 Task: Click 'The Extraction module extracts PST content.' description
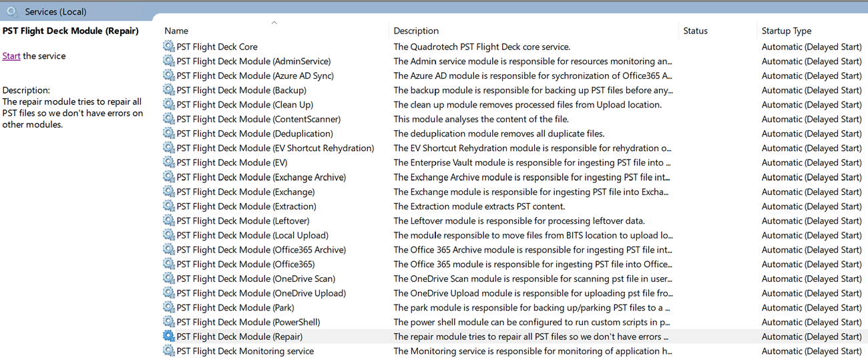pos(479,206)
